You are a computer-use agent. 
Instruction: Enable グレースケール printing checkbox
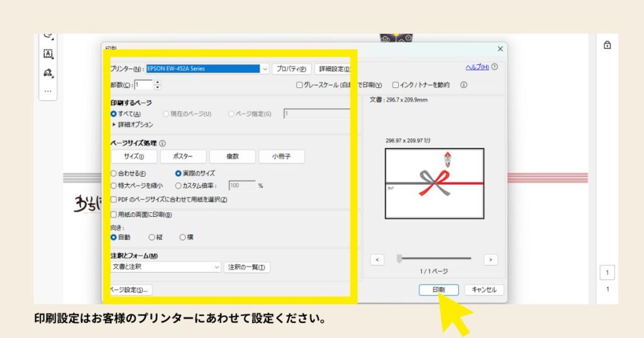pyautogui.click(x=299, y=85)
